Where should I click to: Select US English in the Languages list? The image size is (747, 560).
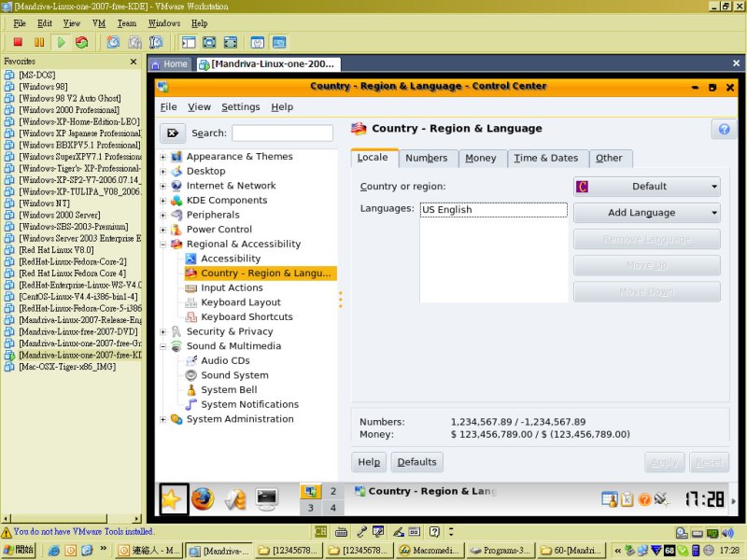click(x=447, y=210)
